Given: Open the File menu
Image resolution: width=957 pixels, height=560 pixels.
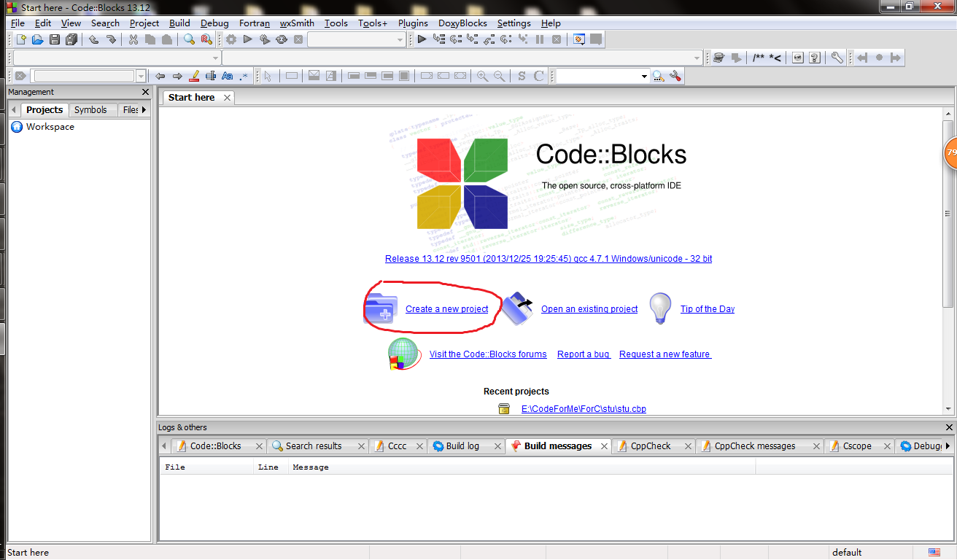Looking at the screenshot, I should click(x=18, y=23).
